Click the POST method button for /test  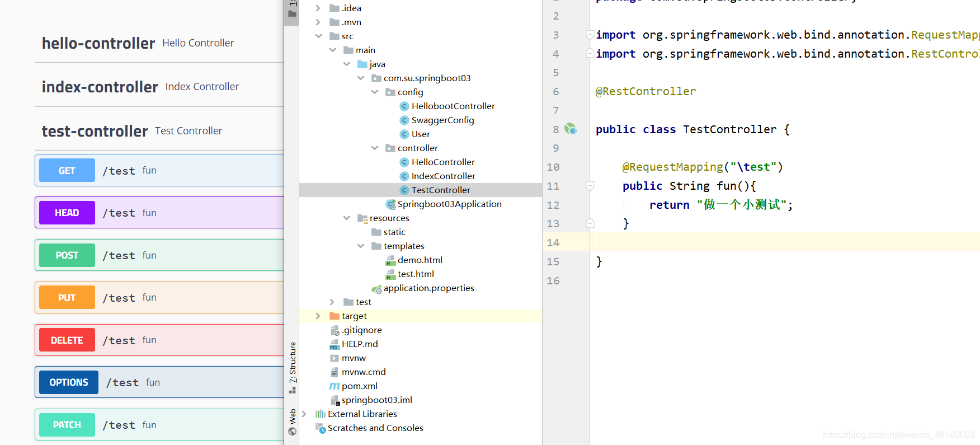pyautogui.click(x=67, y=255)
